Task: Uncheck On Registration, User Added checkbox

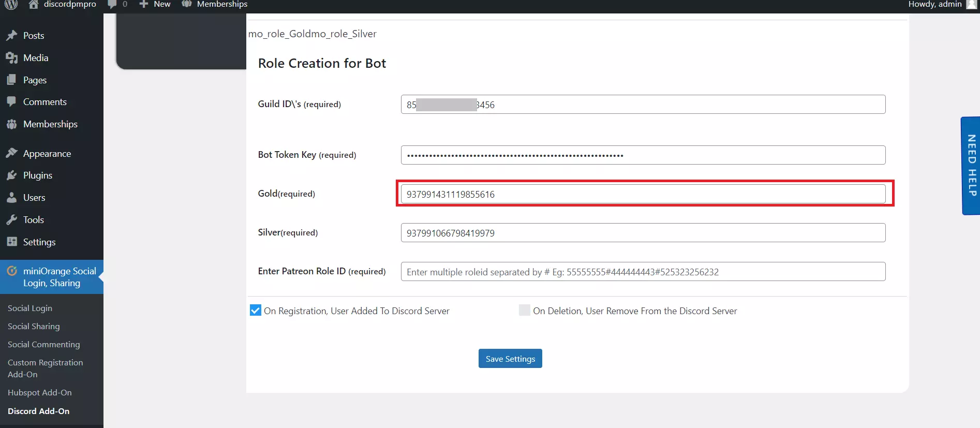Action: click(x=256, y=310)
